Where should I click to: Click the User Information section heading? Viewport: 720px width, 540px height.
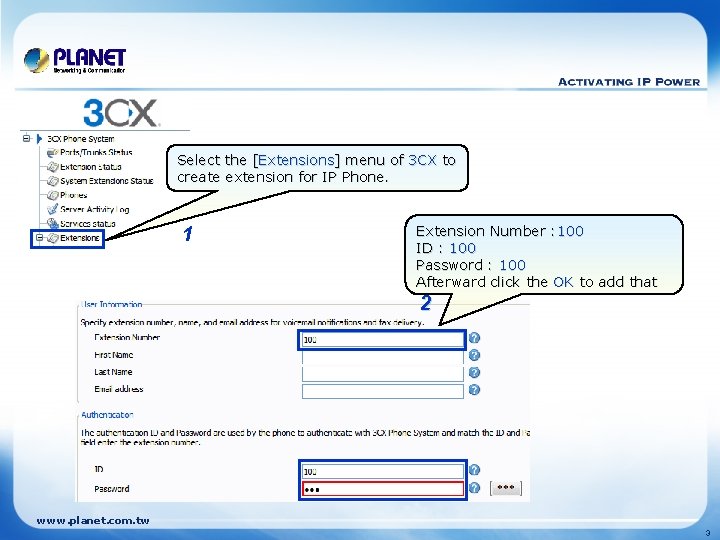click(x=112, y=304)
